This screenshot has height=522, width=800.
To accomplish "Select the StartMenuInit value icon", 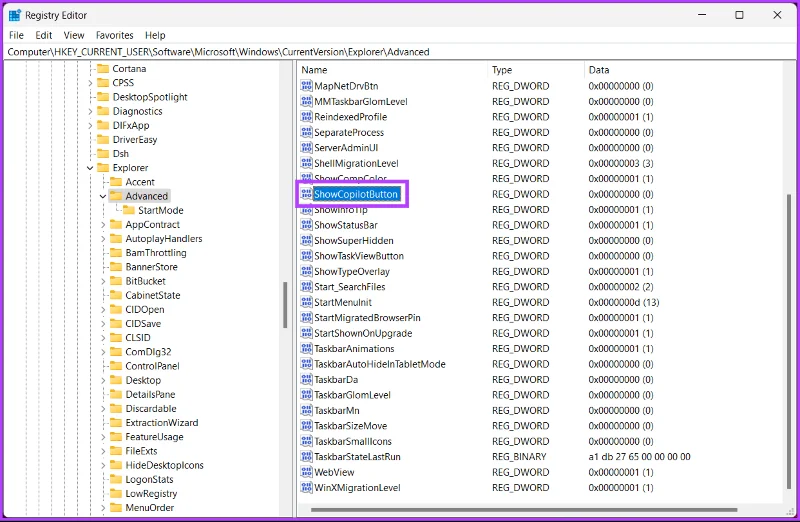I will pyautogui.click(x=306, y=302).
